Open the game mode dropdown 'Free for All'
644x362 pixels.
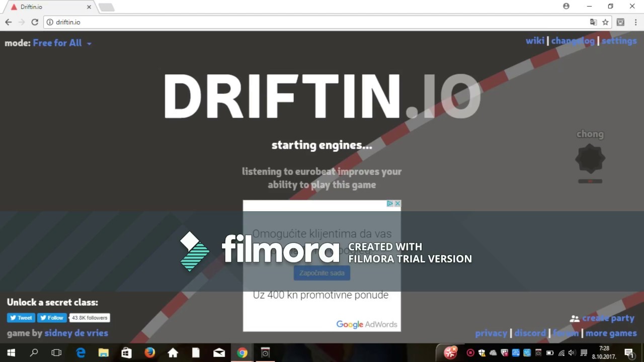click(x=62, y=43)
